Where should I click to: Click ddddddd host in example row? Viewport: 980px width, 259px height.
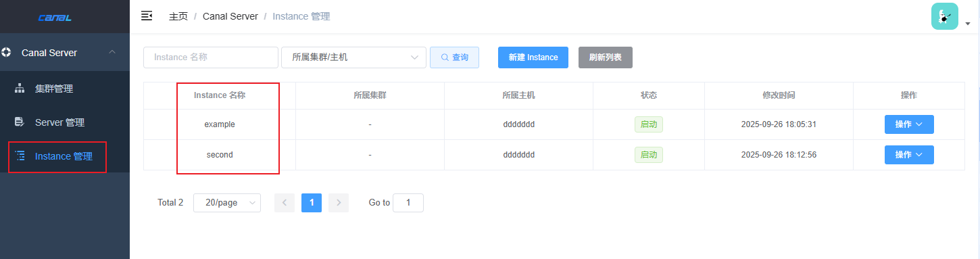tap(519, 124)
